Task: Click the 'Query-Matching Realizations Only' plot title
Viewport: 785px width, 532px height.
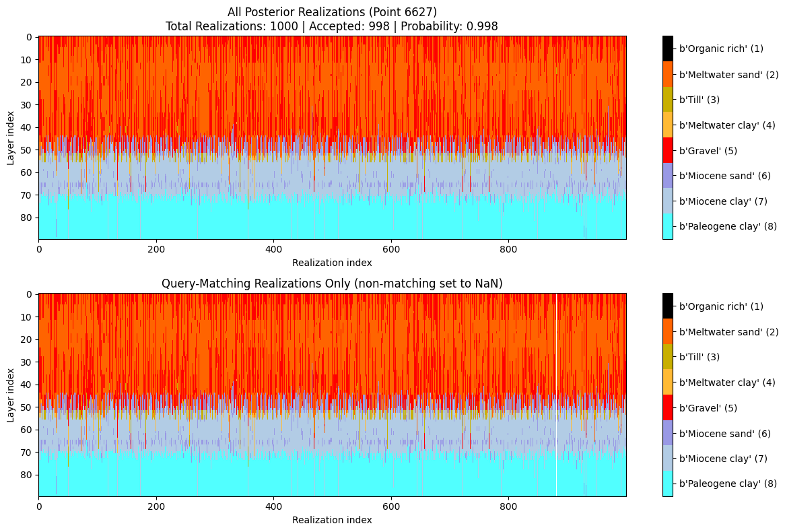Action: [x=332, y=284]
